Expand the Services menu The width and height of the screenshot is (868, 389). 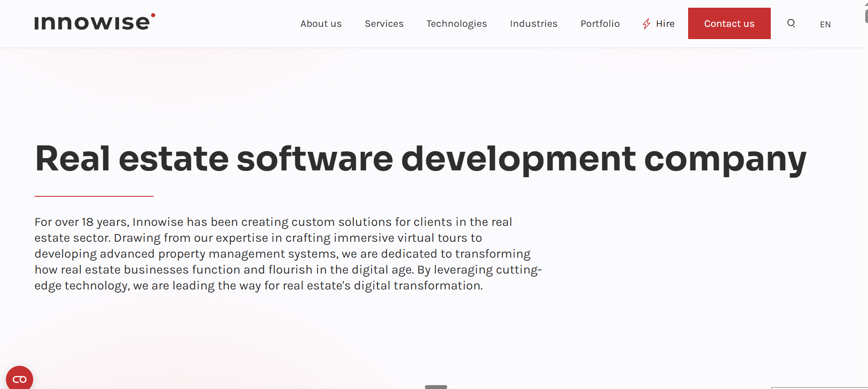tap(384, 24)
